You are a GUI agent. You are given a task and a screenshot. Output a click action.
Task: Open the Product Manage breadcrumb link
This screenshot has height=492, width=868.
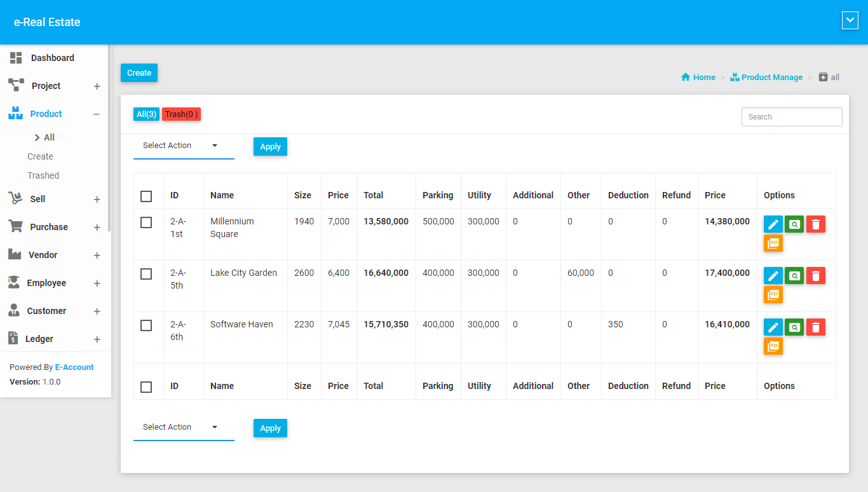771,78
